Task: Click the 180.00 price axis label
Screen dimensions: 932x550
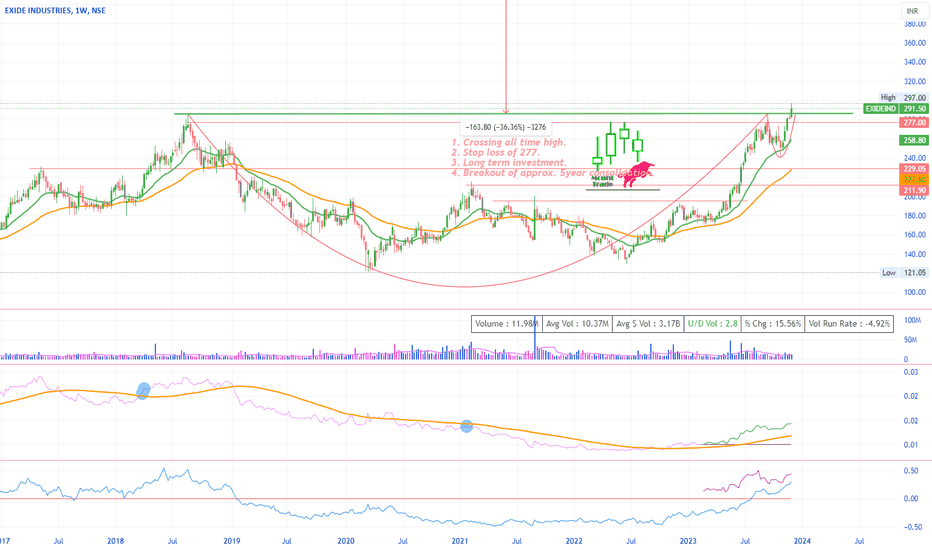Action: (x=915, y=216)
